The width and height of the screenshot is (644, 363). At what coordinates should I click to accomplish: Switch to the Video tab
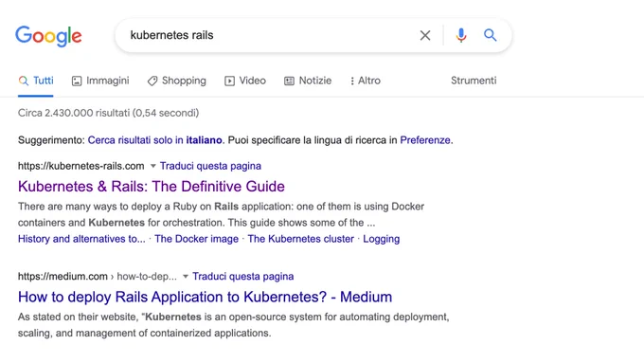click(245, 81)
